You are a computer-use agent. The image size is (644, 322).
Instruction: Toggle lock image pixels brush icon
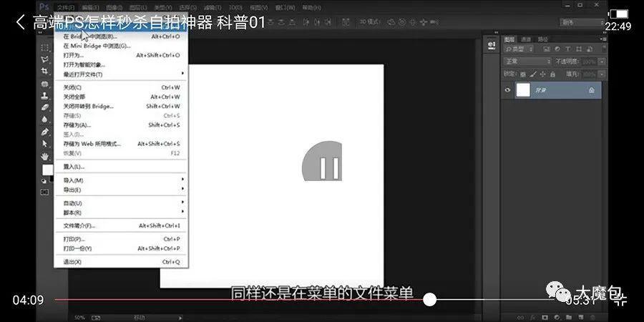tap(532, 74)
